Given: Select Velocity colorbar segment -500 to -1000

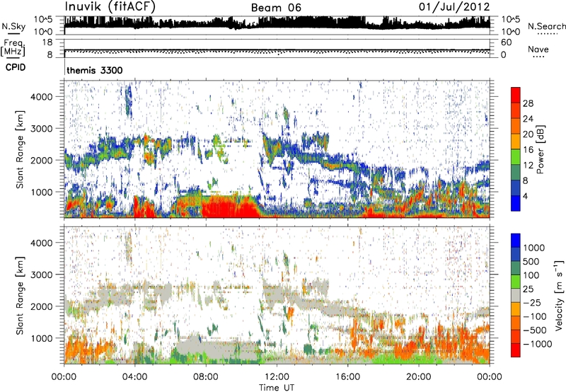Looking at the screenshot, I should pos(516,336).
